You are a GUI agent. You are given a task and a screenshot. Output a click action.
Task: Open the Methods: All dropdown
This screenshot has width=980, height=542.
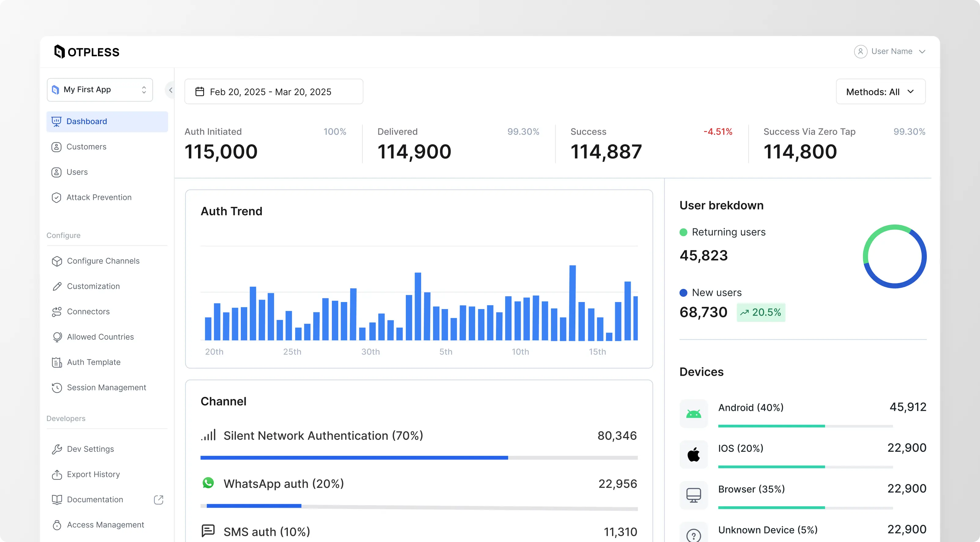[x=880, y=92]
